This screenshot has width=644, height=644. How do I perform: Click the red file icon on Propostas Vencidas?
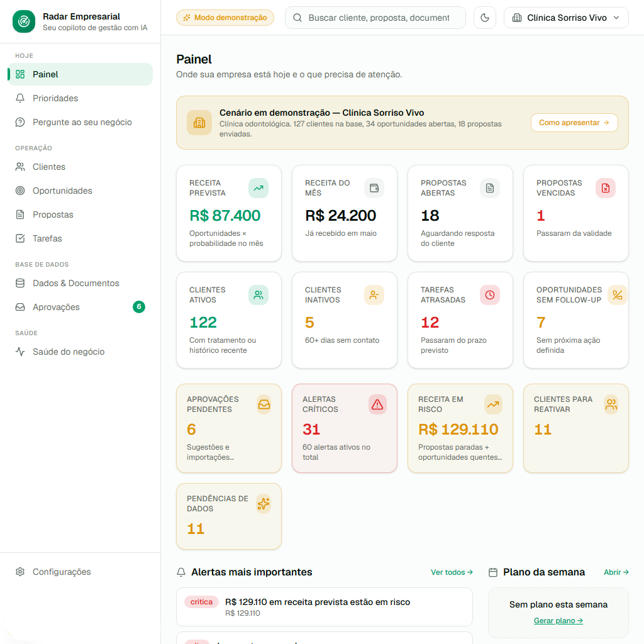pos(606,188)
